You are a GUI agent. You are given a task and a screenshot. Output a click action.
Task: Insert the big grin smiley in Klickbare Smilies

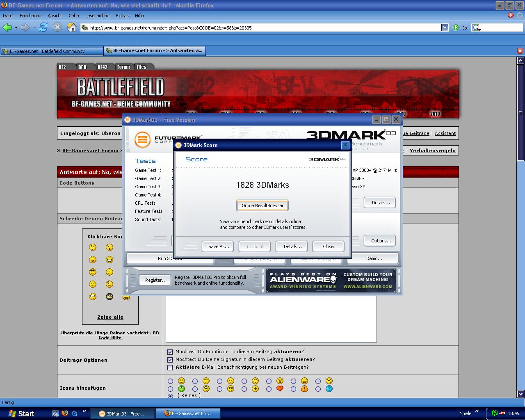pos(110,260)
